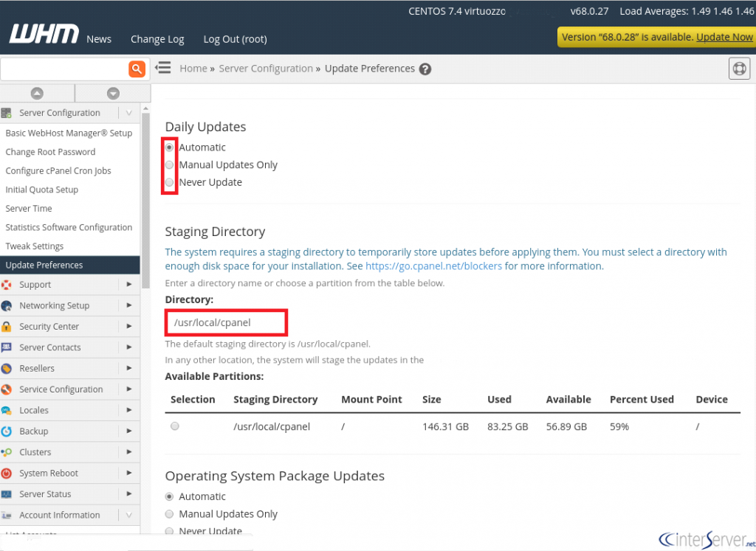Open the News menu item

click(x=99, y=39)
